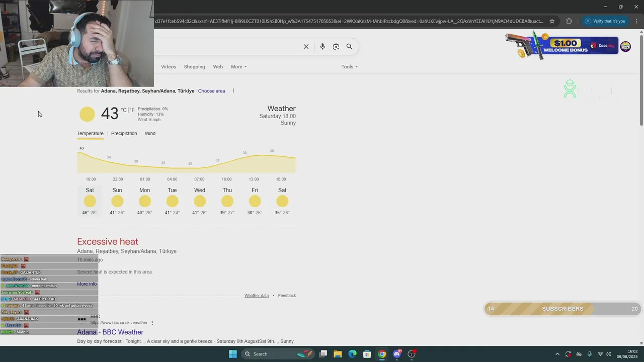This screenshot has width=644, height=362.
Task: Open the volume speaker tray icon
Action: pos(609,354)
